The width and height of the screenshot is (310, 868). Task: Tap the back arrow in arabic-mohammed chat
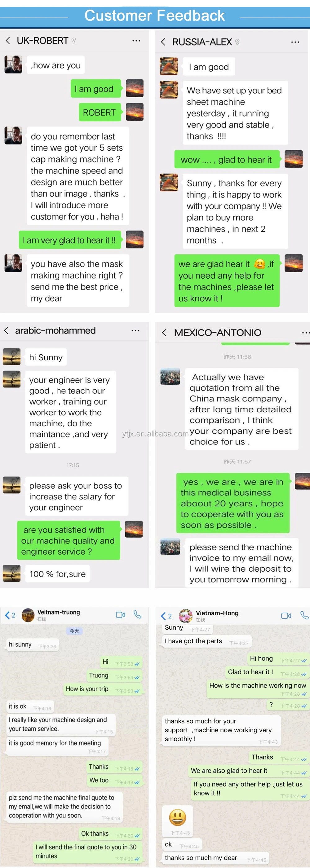pos(6,330)
